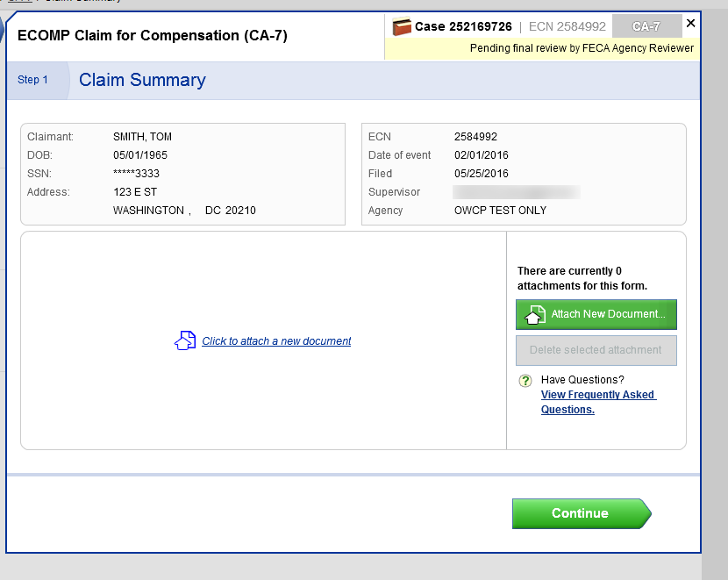Close the CA-7 claim dialog

(690, 24)
